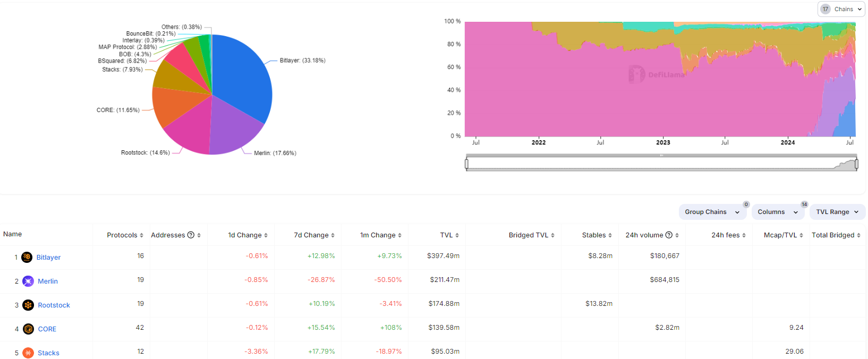The height and width of the screenshot is (359, 868).
Task: Click the "MAP Protocol: (2.88%)" pie label
Action: [x=127, y=47]
